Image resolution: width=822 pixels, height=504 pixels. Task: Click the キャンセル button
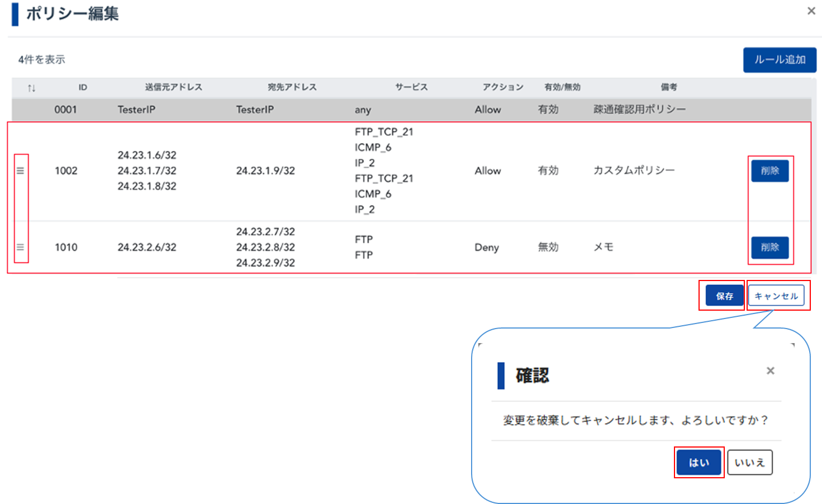(x=776, y=296)
